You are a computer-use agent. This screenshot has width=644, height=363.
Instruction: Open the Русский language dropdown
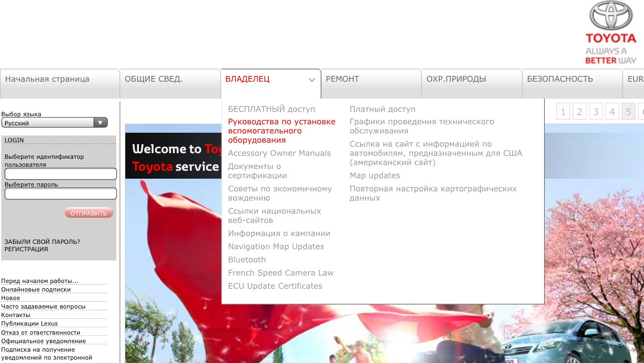(x=54, y=123)
